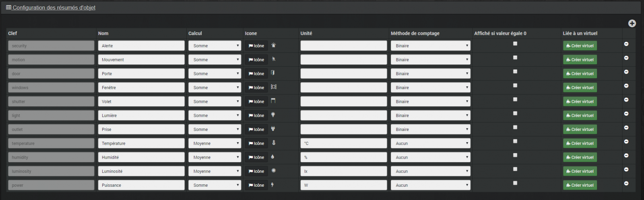Open 'Configuration des résumés d'objet' header link
This screenshot has width=644, height=200.
tap(51, 8)
